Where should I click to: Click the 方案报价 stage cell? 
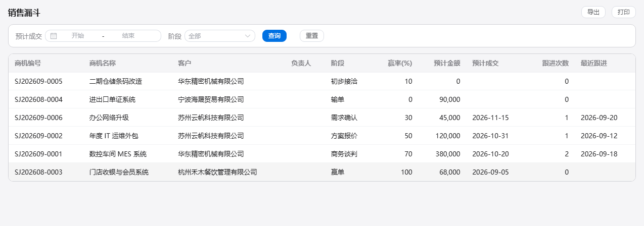click(344, 136)
